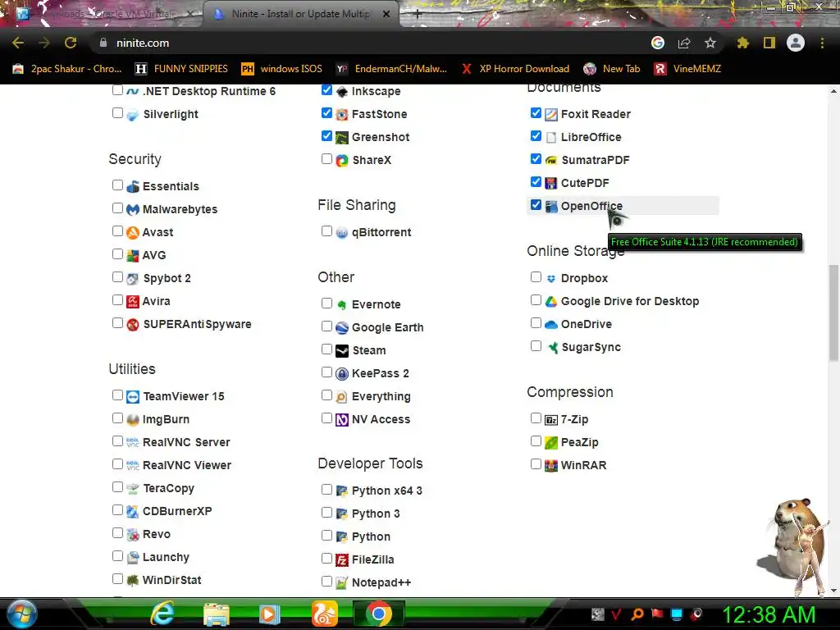Uncheck the Greenshot checkbox
The image size is (840, 630).
pos(326,136)
